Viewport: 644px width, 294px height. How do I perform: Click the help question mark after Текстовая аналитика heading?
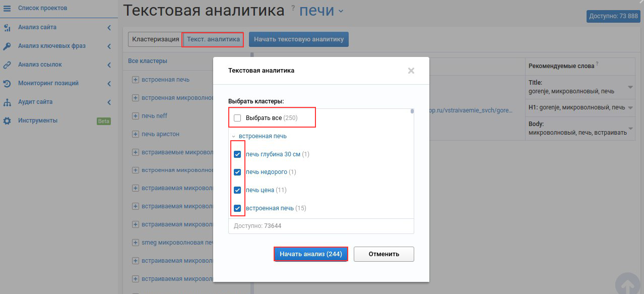[293, 8]
